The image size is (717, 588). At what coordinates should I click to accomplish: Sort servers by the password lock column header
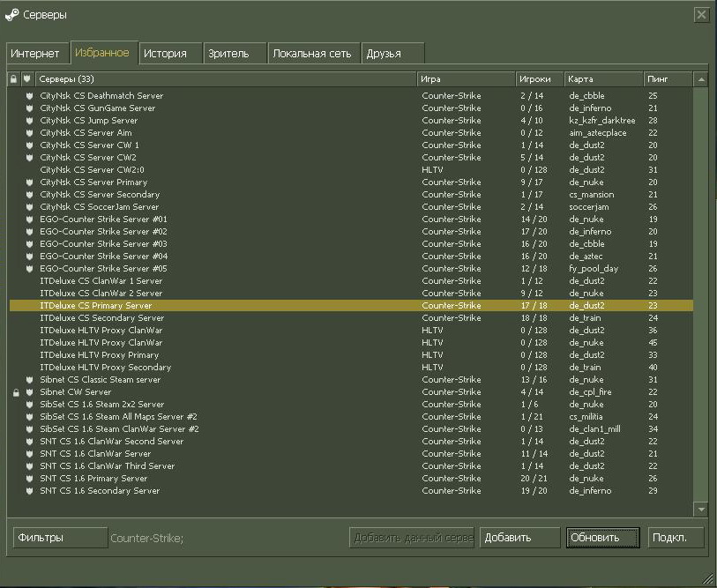14,79
